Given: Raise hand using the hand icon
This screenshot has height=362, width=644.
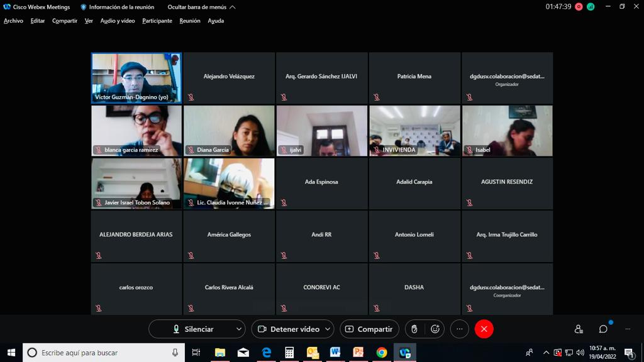Looking at the screenshot, I should pyautogui.click(x=414, y=329).
